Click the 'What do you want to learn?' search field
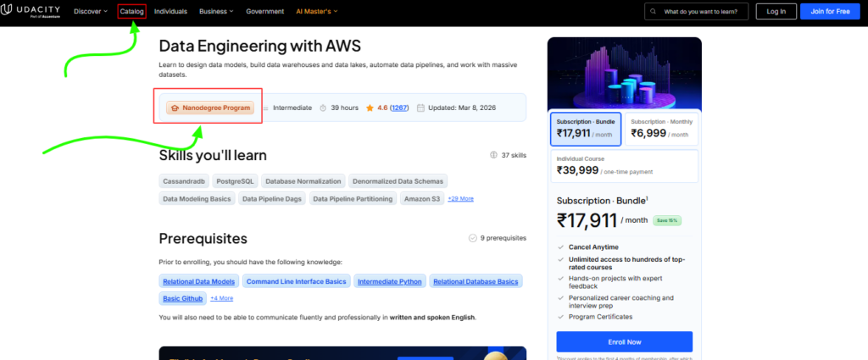Viewport: 868px width, 360px height. pos(705,12)
